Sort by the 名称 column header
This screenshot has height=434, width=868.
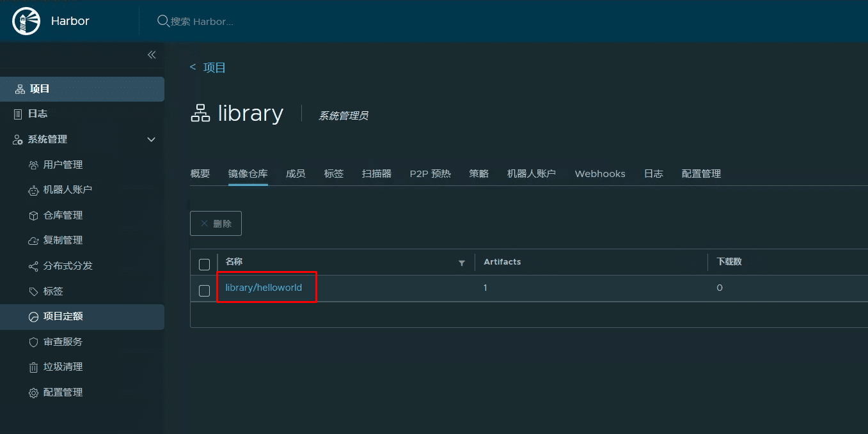click(234, 261)
